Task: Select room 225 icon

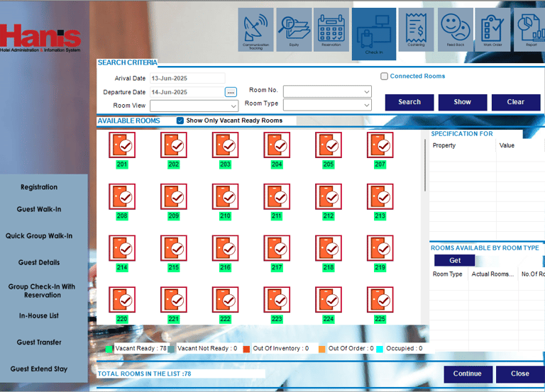Action: point(380,300)
